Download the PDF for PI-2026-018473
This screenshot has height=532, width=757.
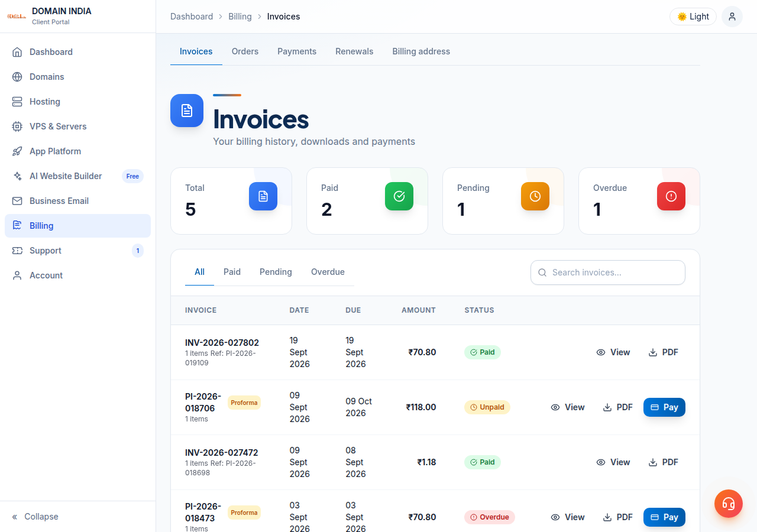coord(617,517)
